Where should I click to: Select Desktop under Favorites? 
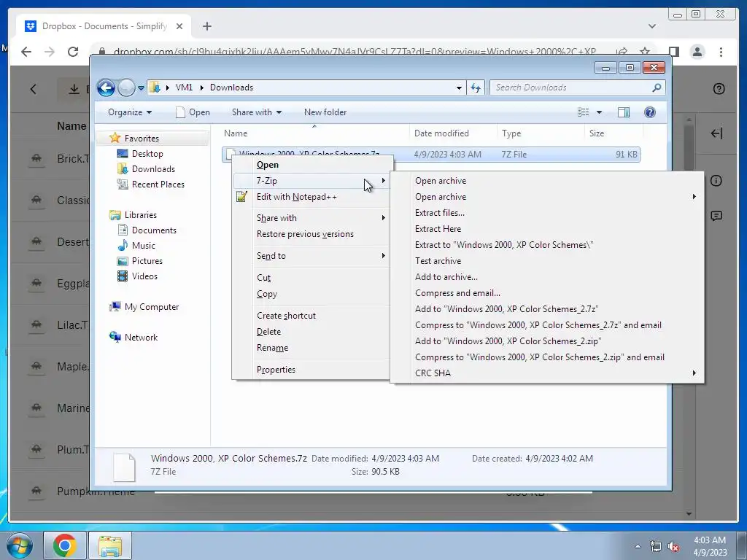pyautogui.click(x=147, y=154)
